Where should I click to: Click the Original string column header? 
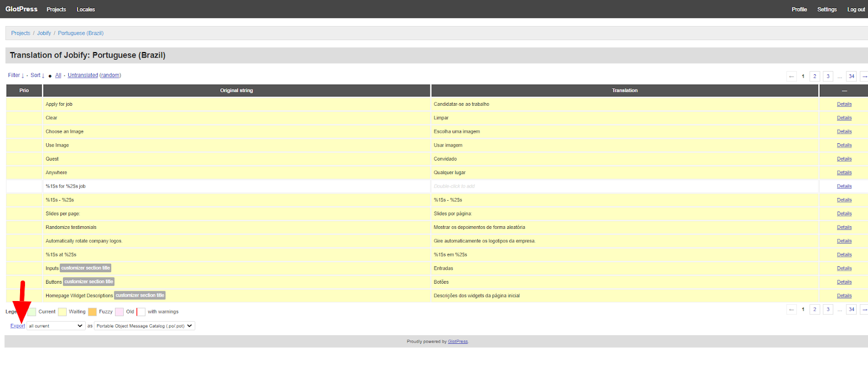click(237, 91)
